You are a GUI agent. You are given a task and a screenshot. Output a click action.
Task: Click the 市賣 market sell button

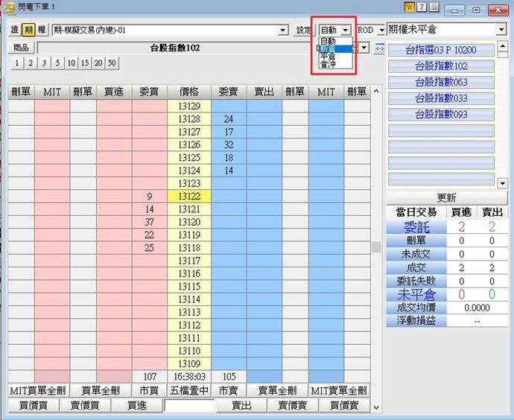228,391
